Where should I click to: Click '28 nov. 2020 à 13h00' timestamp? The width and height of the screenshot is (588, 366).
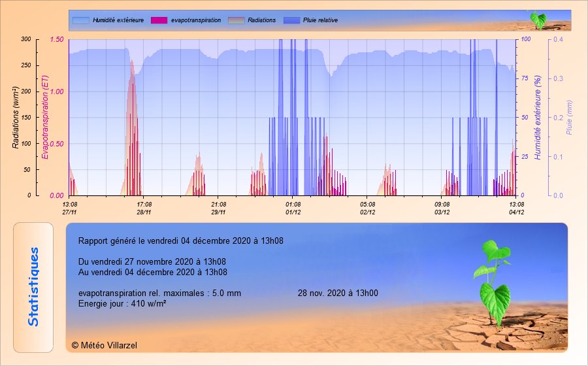click(338, 293)
